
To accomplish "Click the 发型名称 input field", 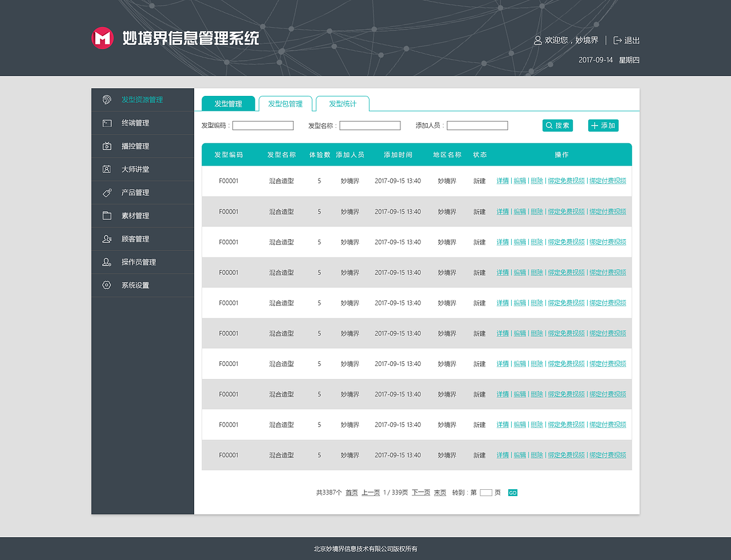I will tap(369, 125).
